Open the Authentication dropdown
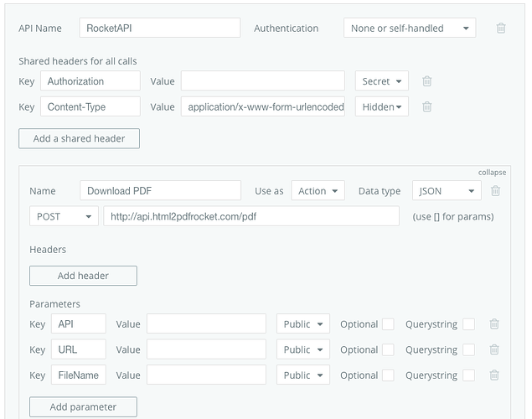The height and width of the screenshot is (419, 532). [409, 28]
